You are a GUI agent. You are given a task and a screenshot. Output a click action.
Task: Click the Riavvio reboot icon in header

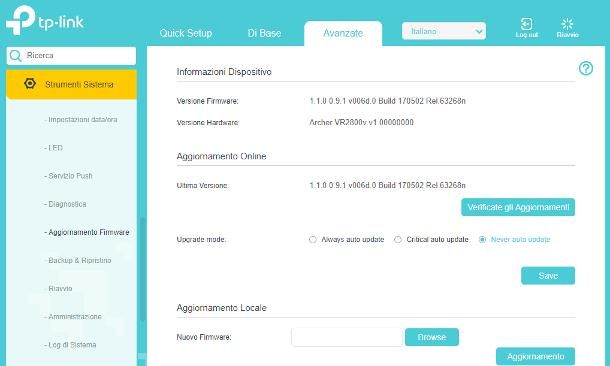(x=567, y=24)
